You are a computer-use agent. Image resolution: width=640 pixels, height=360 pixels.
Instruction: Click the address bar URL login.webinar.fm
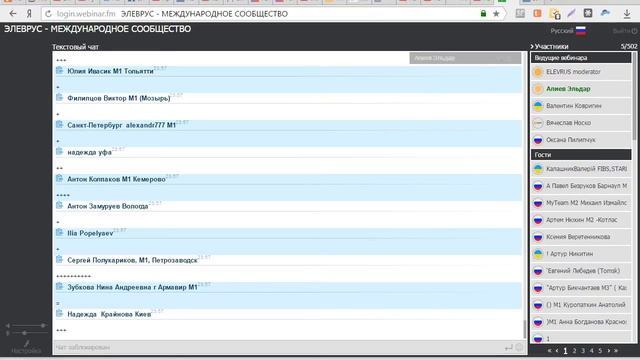(x=86, y=13)
